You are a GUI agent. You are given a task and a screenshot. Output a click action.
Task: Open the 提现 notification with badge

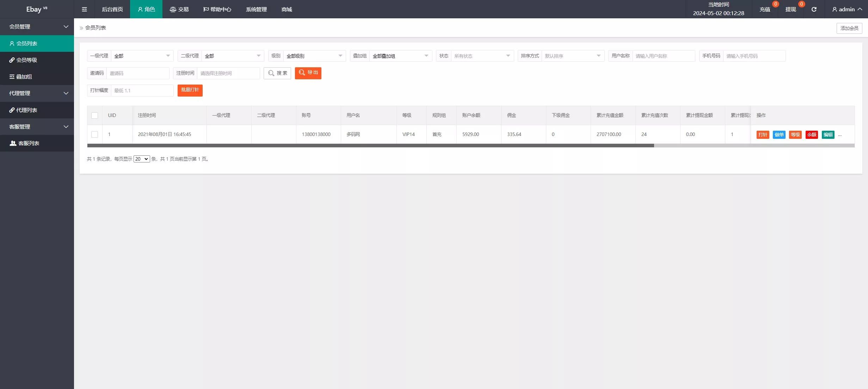(x=791, y=9)
